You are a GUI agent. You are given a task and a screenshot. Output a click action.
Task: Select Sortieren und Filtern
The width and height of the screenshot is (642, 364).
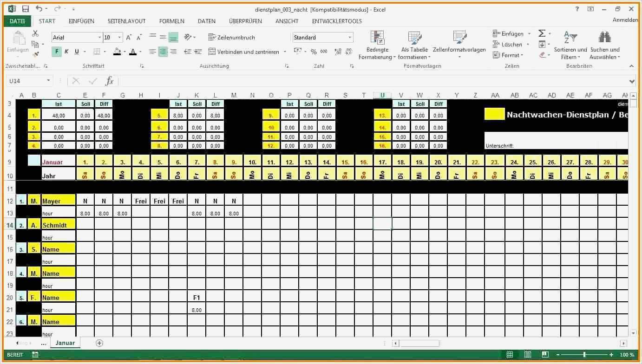point(570,45)
